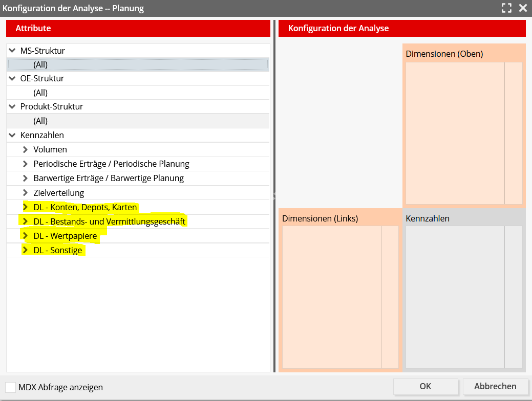This screenshot has width=532, height=401.
Task: Expand DL - Konten, Depots, Karten arrow
Action: pos(25,207)
